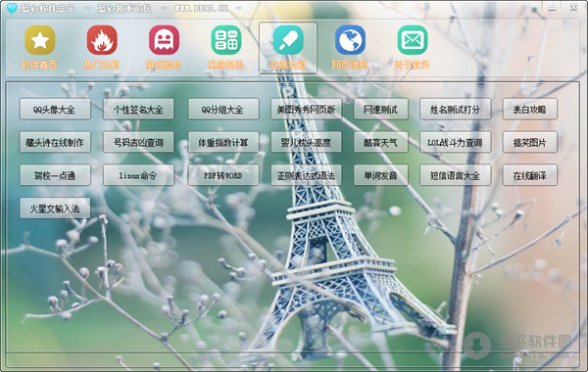Start 网速测试
Viewport: 588px width, 372px height.
point(380,110)
